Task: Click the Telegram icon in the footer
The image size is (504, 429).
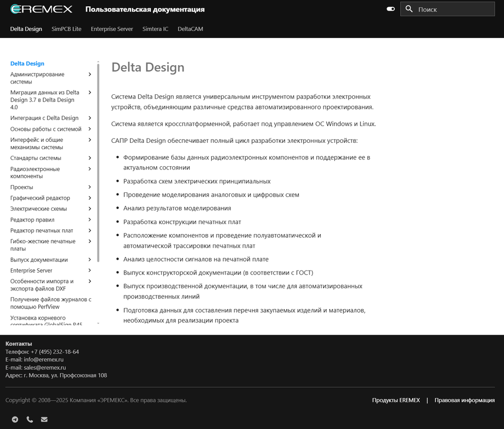Action: coord(15,419)
